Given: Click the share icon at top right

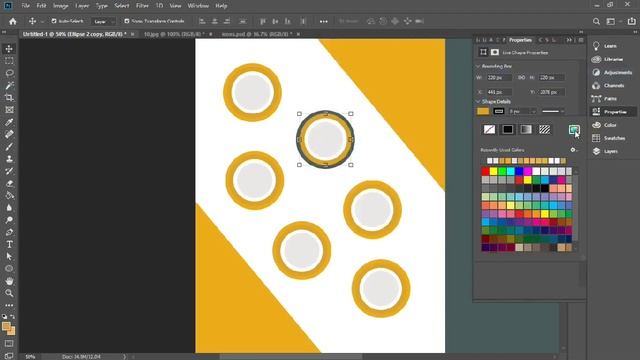Looking at the screenshot, I should point(631,21).
